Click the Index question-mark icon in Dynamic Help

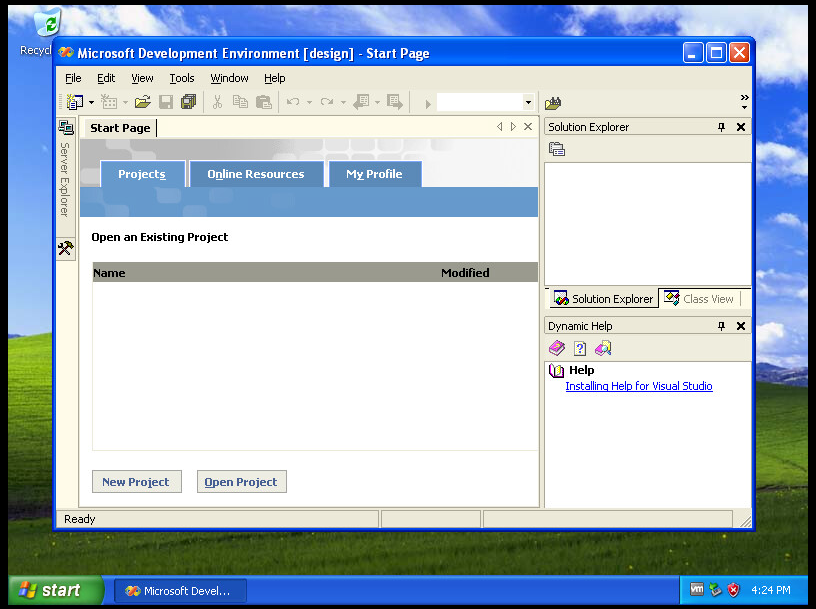(580, 348)
